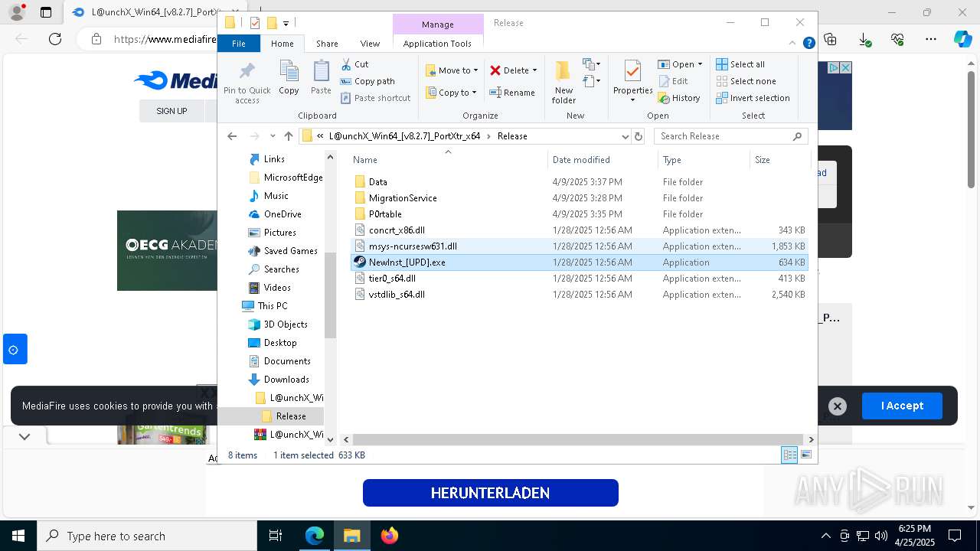The width and height of the screenshot is (980, 551).
Task: Open address bar history dropdown
Action: point(625,136)
